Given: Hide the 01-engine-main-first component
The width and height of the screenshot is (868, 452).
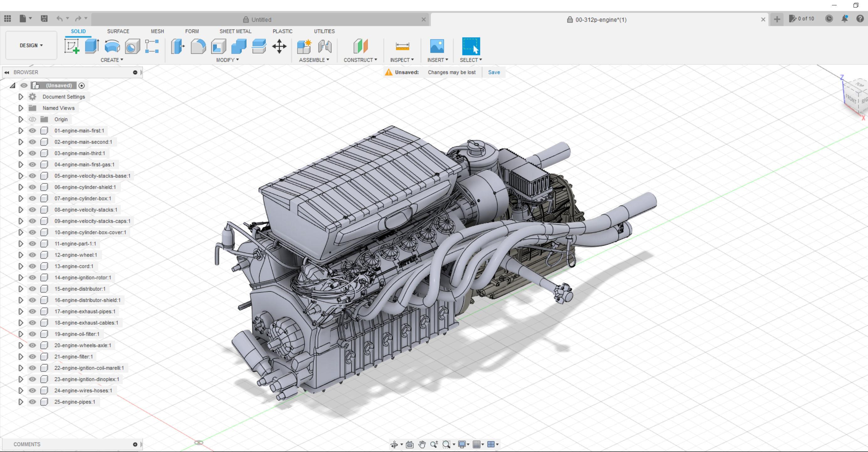Looking at the screenshot, I should [32, 131].
